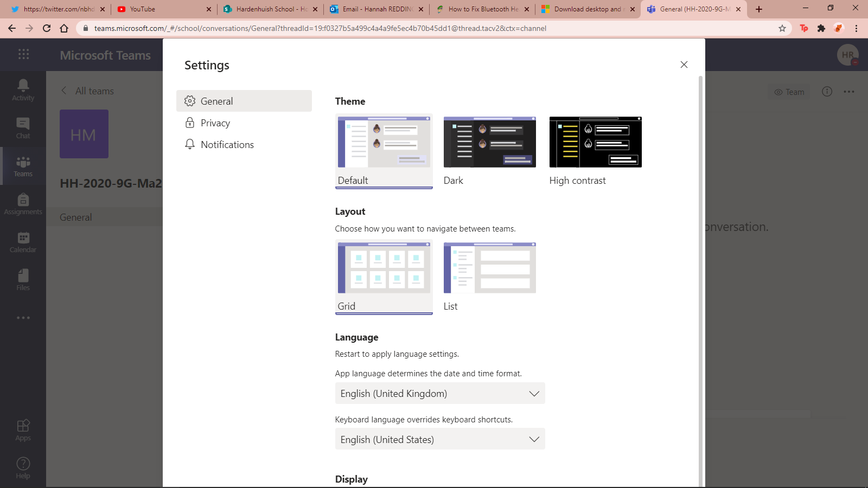This screenshot has height=488, width=868.
Task: Show more apps via sidebar ellipsis
Action: click(x=23, y=318)
